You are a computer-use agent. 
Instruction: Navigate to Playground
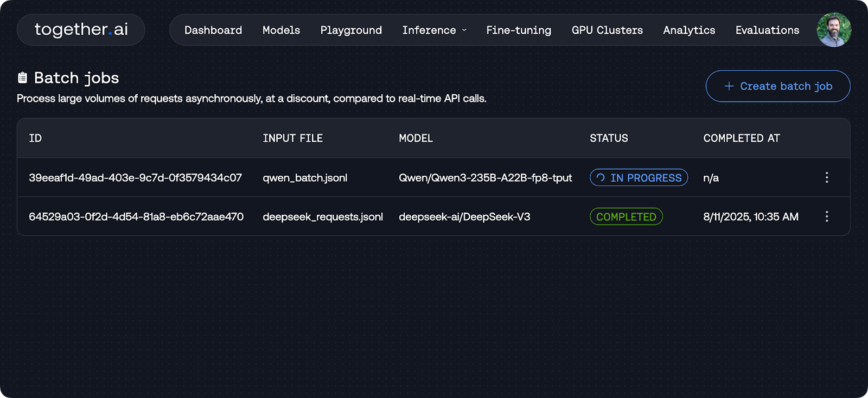(351, 30)
